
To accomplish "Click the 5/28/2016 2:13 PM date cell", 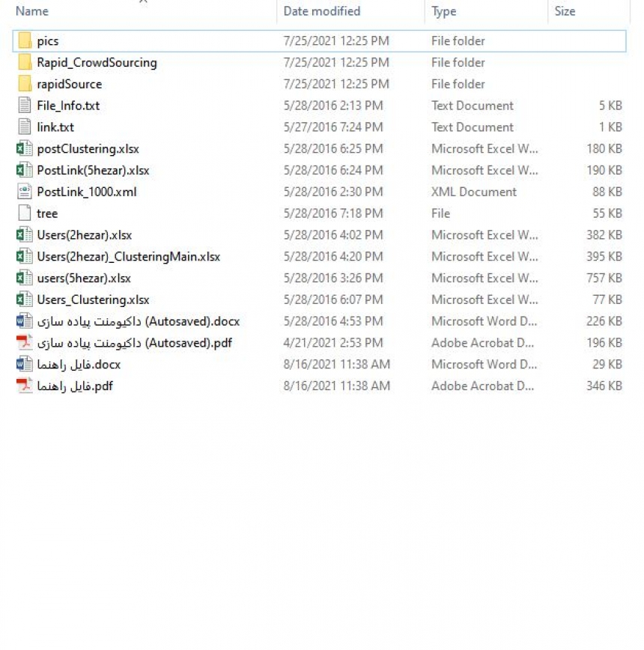I will [x=333, y=106].
